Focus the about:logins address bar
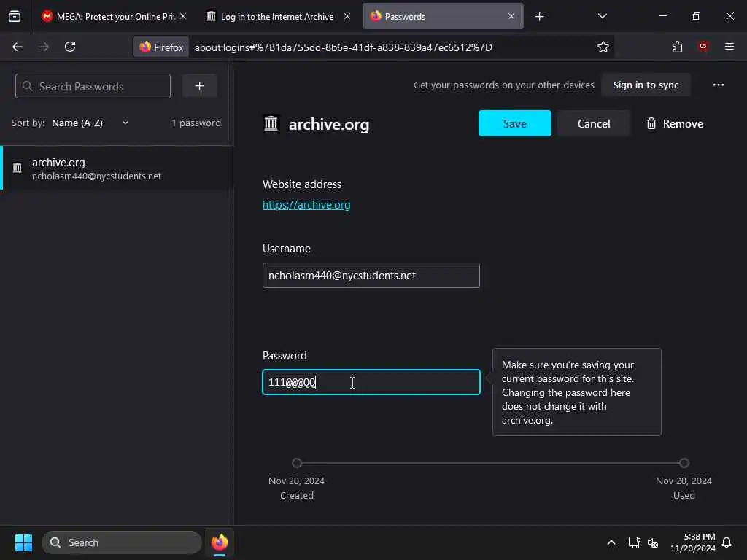747x560 pixels. point(391,47)
